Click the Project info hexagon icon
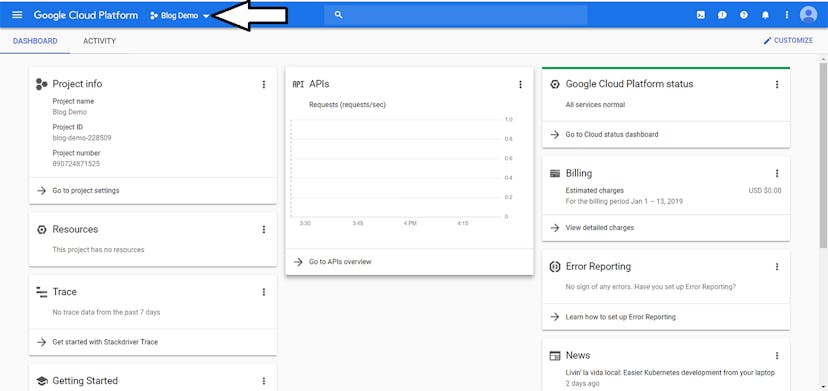828x391 pixels. tap(41, 84)
